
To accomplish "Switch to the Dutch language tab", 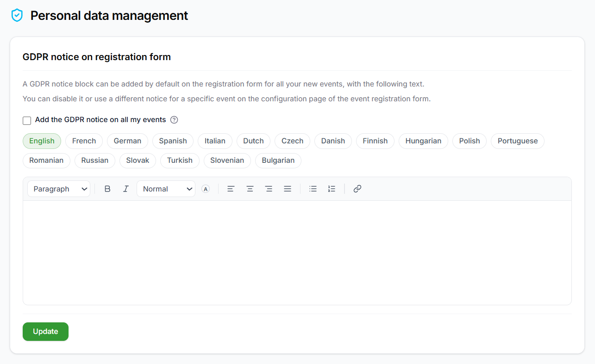I will 253,141.
